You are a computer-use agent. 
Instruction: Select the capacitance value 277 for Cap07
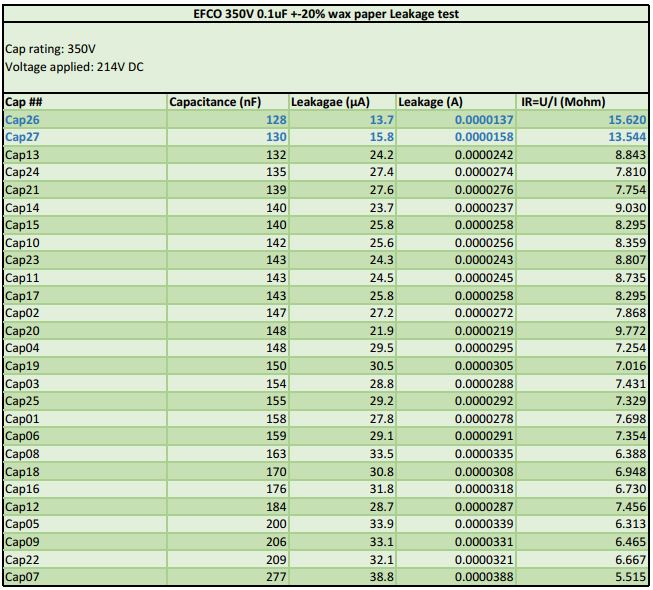tap(277, 577)
